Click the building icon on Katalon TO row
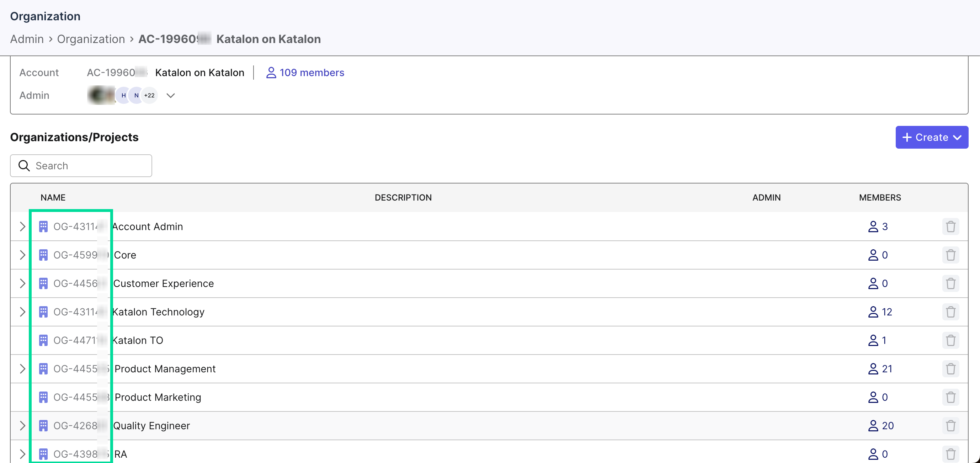Image resolution: width=980 pixels, height=463 pixels. [x=43, y=340]
